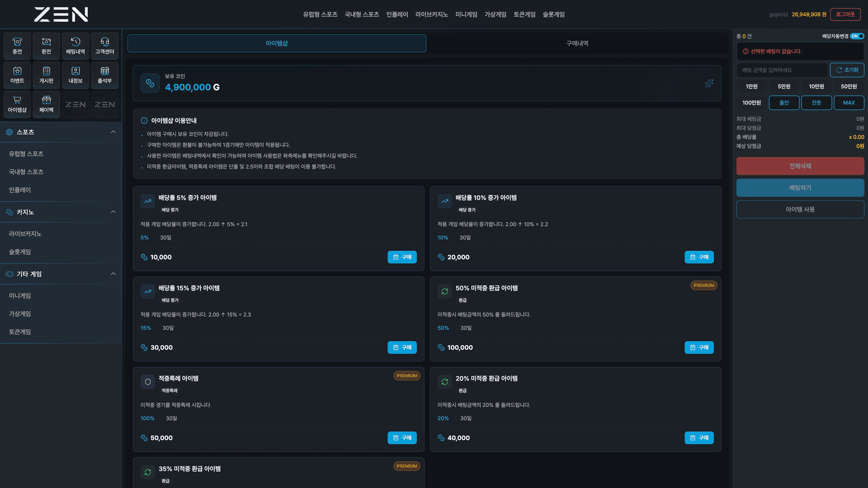The width and height of the screenshot is (868, 488).
Task: Click the 베팅 금액 input field
Action: coord(782,70)
